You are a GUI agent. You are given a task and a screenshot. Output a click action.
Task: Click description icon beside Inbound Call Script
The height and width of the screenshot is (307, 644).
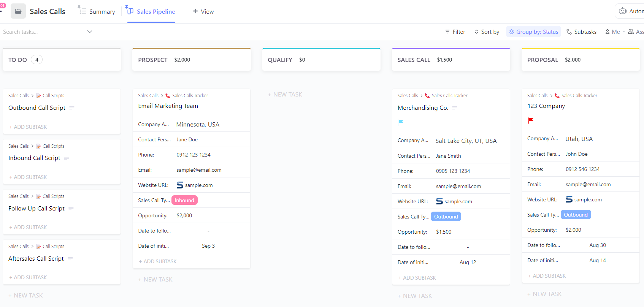click(x=67, y=158)
